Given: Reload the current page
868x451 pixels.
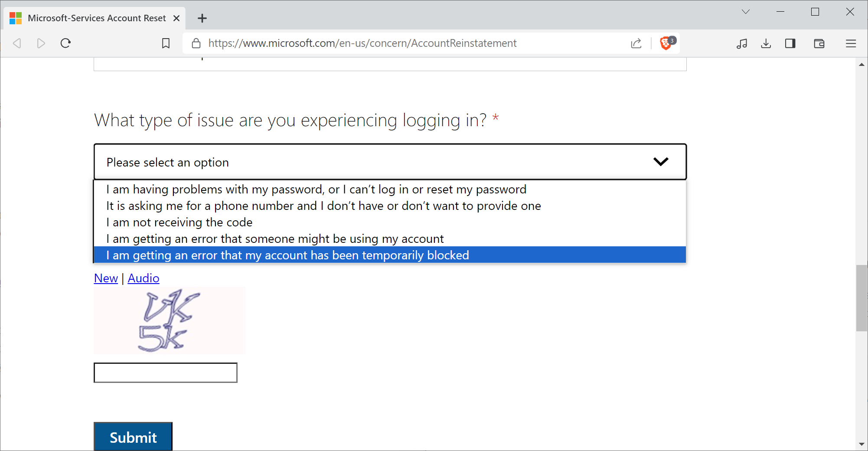Looking at the screenshot, I should (x=66, y=43).
